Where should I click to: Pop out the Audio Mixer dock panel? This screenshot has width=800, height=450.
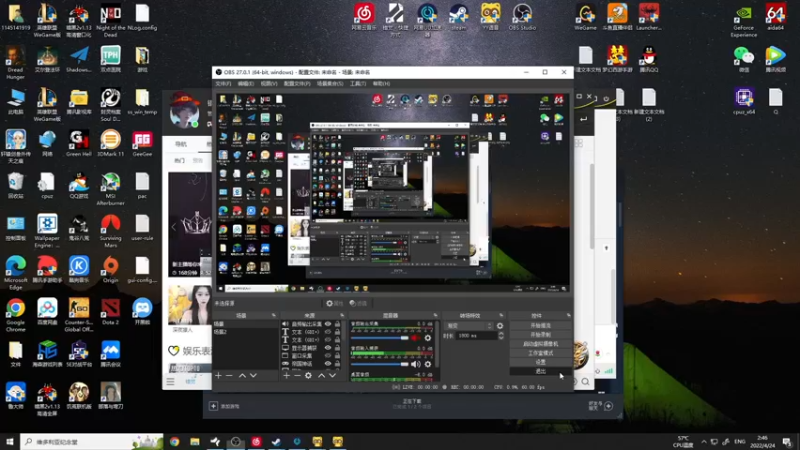pos(435,316)
